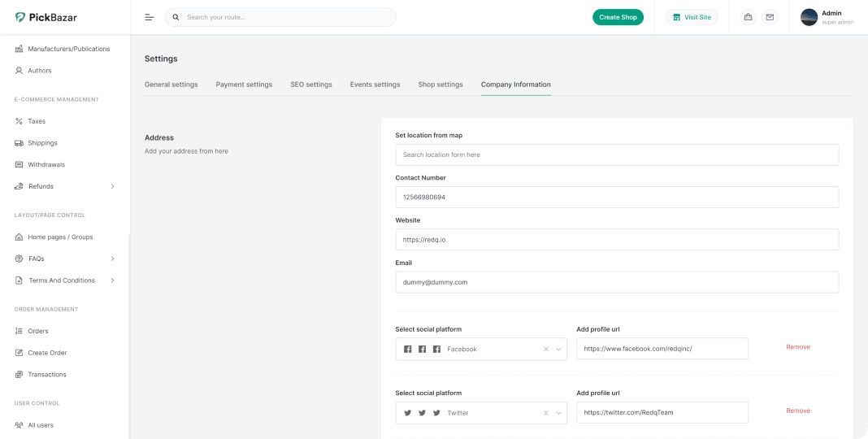
Task: Select the Orders list icon in sidebar
Action: tap(20, 331)
